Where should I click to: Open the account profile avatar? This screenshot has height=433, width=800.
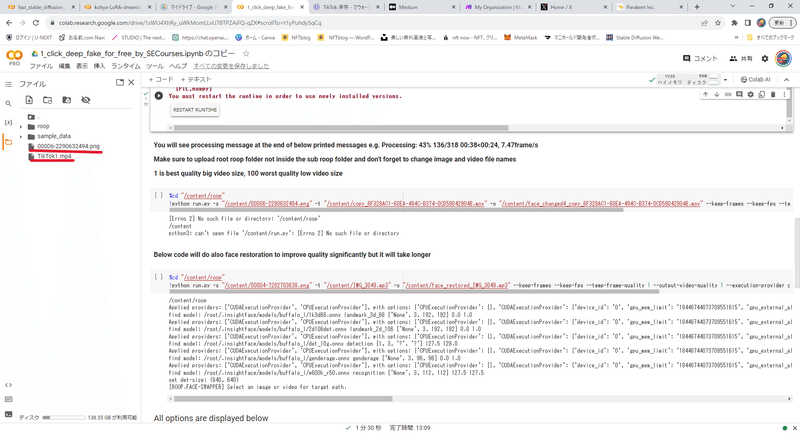[783, 59]
